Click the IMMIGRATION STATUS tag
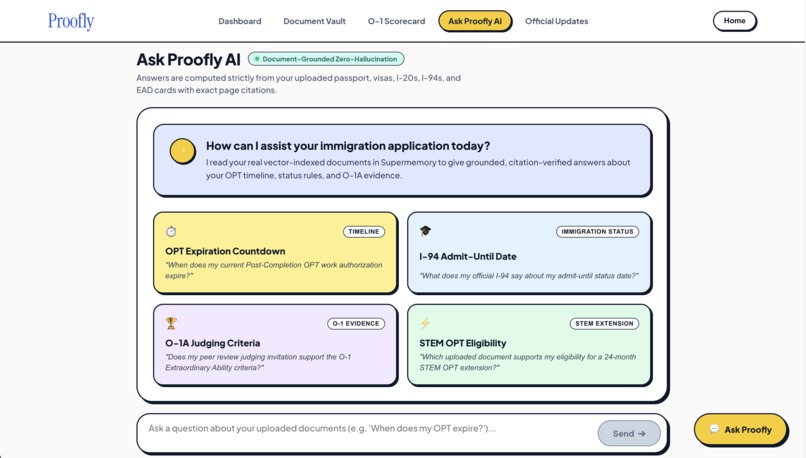 597,232
